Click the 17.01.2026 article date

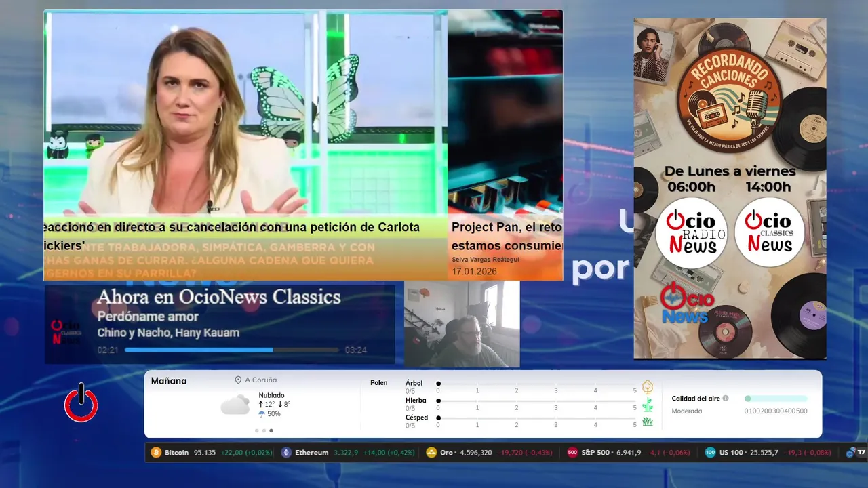[x=474, y=272]
